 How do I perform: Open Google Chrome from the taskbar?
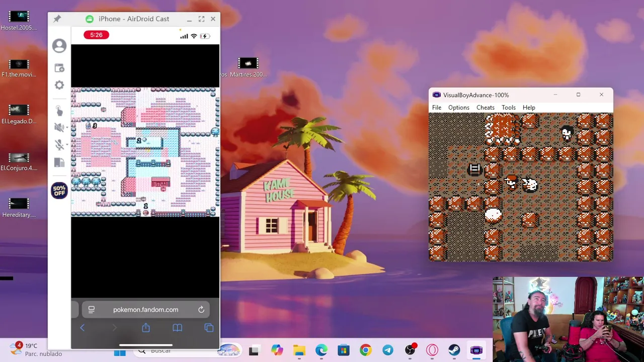(x=366, y=350)
